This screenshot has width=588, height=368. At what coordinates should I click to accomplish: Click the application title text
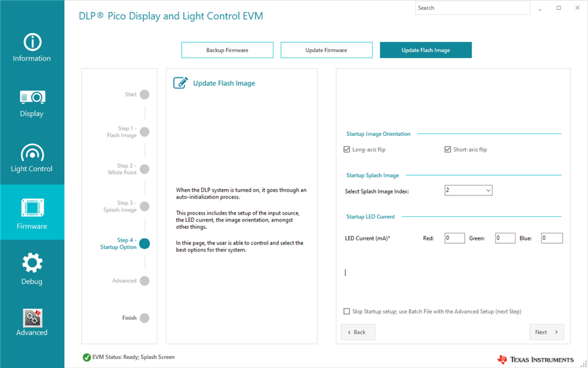point(171,16)
